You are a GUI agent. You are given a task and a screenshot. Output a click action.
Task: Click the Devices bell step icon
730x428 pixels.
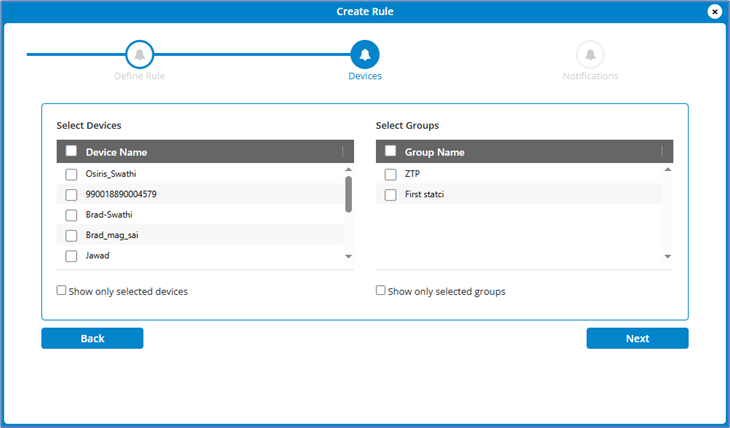[x=365, y=54]
